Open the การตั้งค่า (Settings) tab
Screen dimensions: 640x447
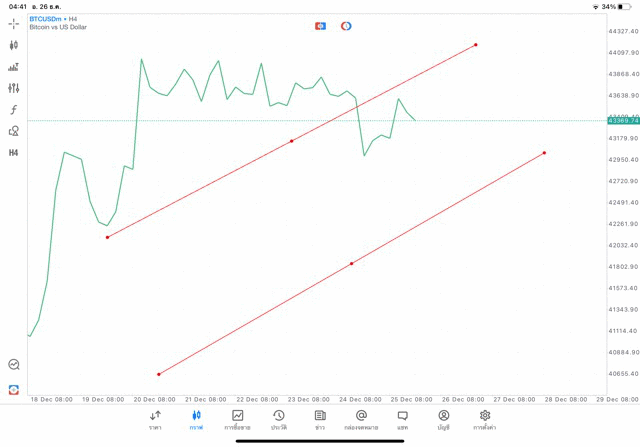click(x=485, y=419)
